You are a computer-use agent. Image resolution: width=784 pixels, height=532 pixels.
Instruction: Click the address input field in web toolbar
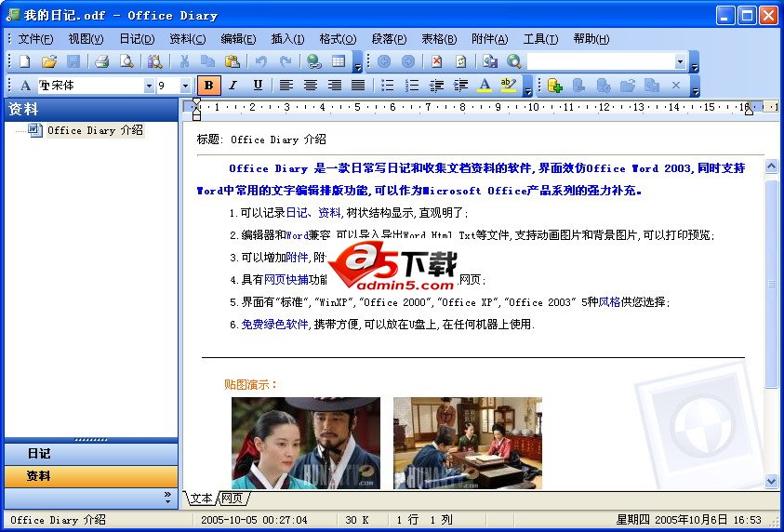click(601, 62)
